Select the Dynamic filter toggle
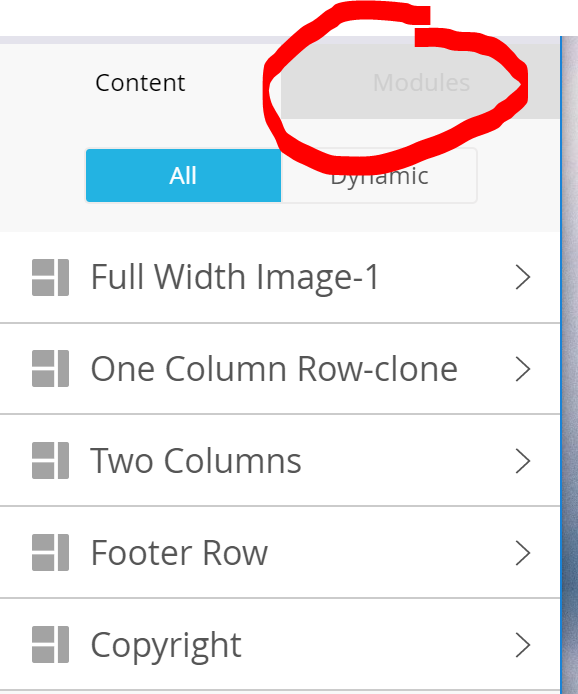Image resolution: width=578 pixels, height=694 pixels. 379,176
